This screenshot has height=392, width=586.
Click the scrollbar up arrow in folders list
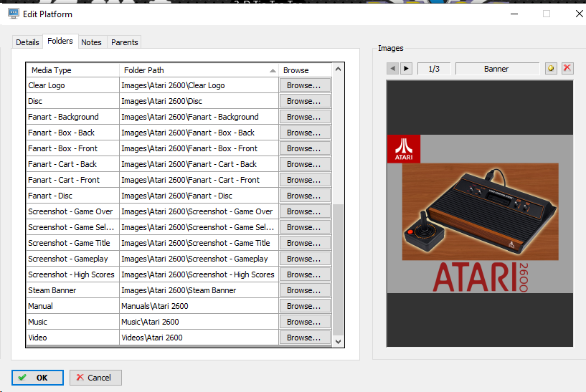point(338,69)
